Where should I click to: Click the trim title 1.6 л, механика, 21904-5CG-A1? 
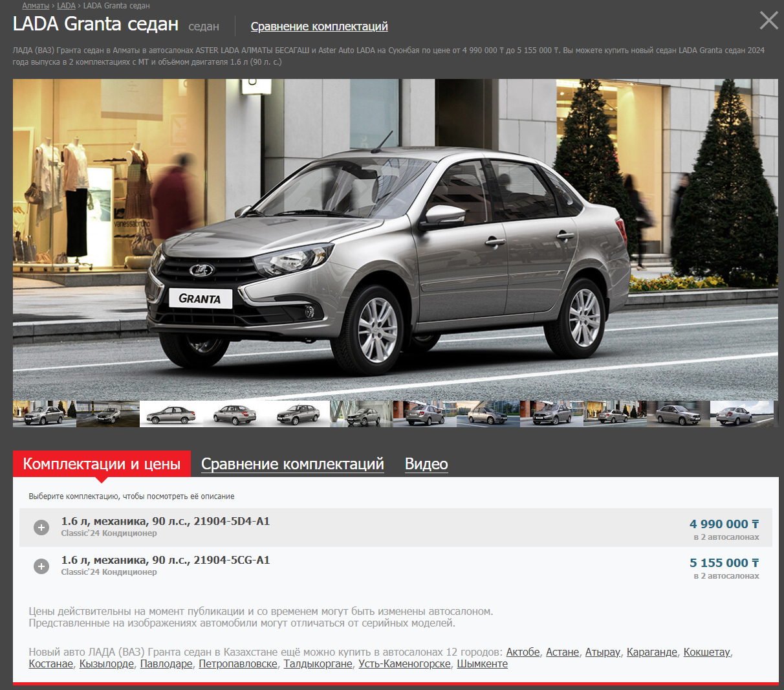pos(166,560)
